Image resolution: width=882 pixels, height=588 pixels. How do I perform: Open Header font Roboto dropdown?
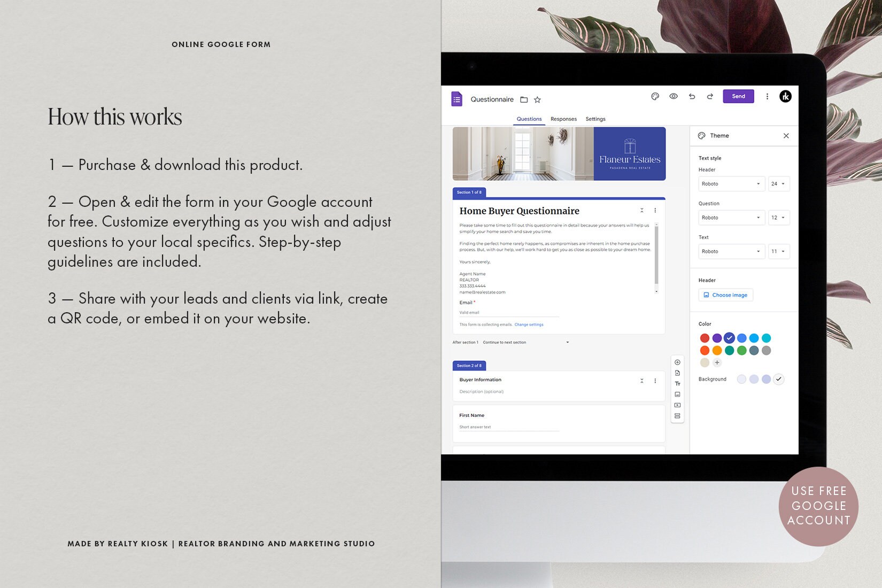(x=731, y=184)
